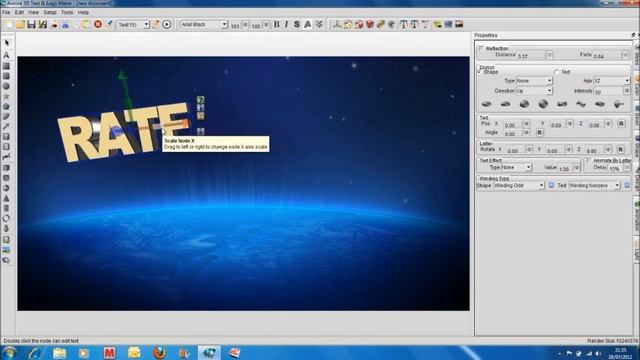Select the wave distort shape preset

pyautogui.click(x=581, y=104)
